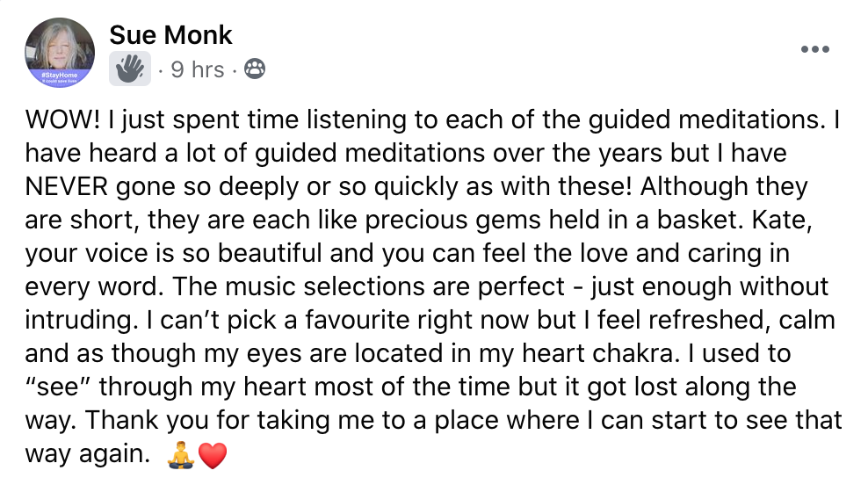Click the group audience privacy icon
868x485 pixels.
[x=255, y=69]
